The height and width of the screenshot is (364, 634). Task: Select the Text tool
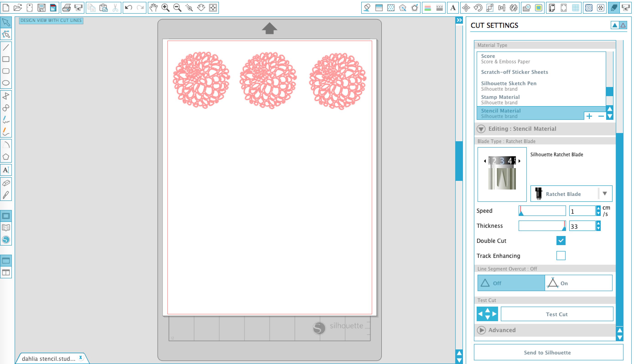click(x=6, y=170)
